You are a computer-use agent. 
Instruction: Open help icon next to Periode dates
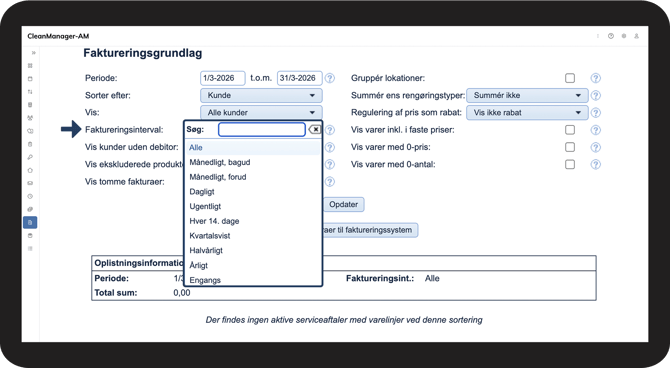[x=329, y=78]
